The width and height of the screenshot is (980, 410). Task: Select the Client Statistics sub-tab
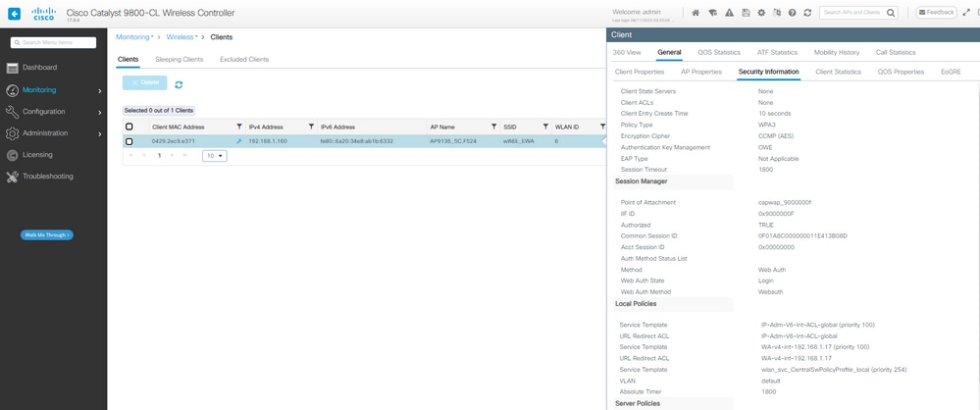click(x=838, y=72)
